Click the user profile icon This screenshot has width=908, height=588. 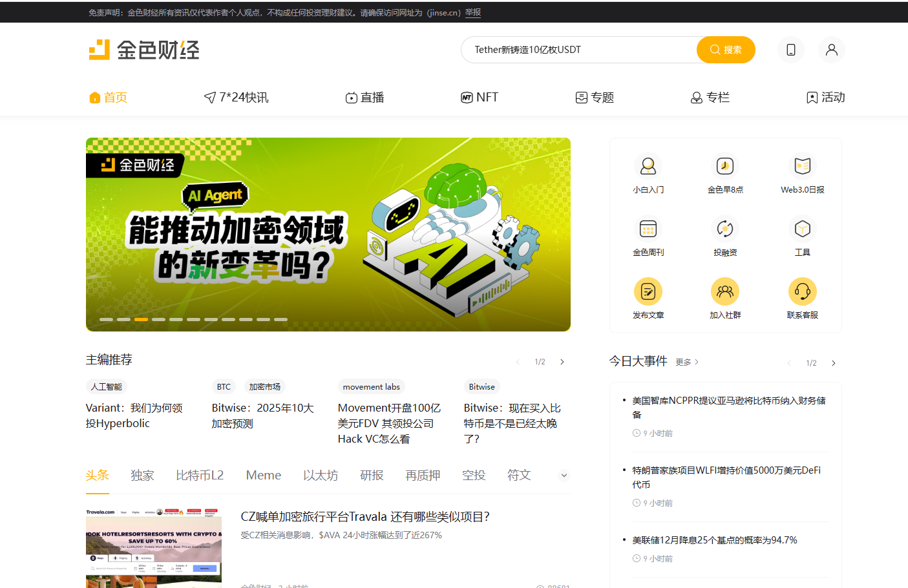click(832, 50)
